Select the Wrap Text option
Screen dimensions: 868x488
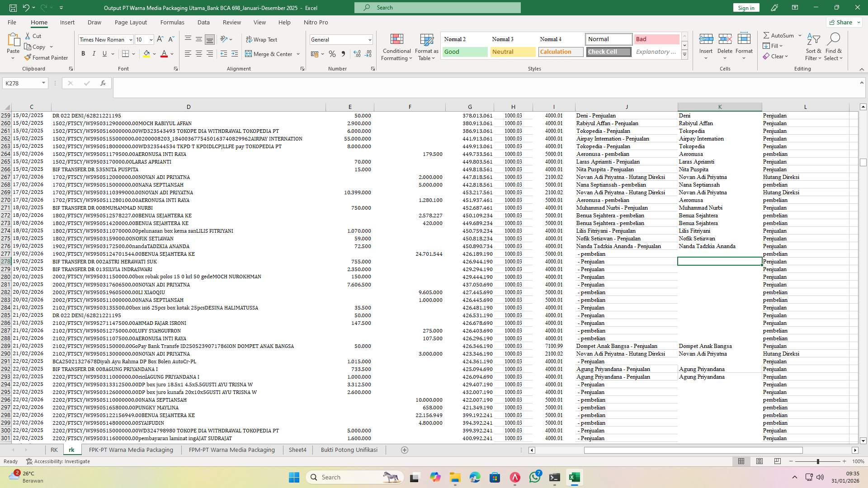coord(262,39)
